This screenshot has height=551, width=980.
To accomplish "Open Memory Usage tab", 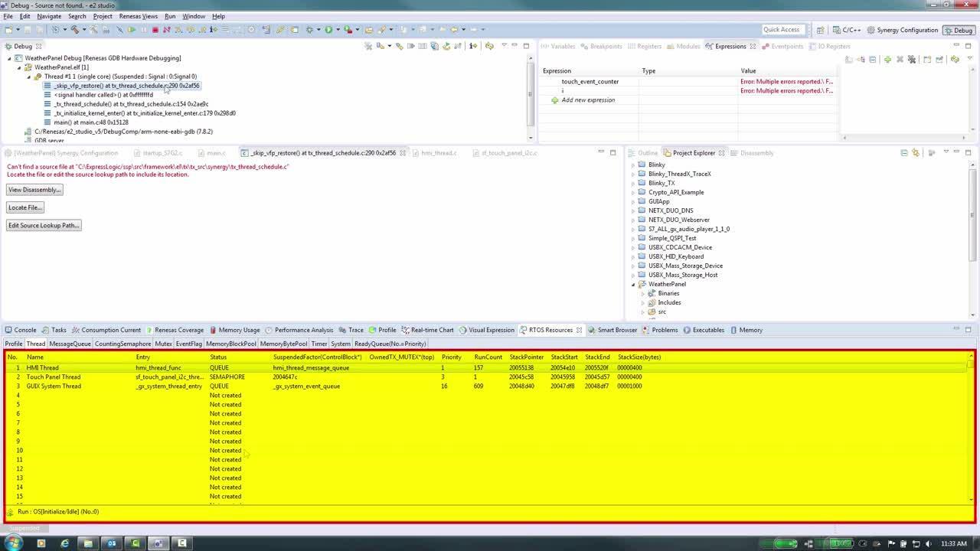I will (x=235, y=330).
